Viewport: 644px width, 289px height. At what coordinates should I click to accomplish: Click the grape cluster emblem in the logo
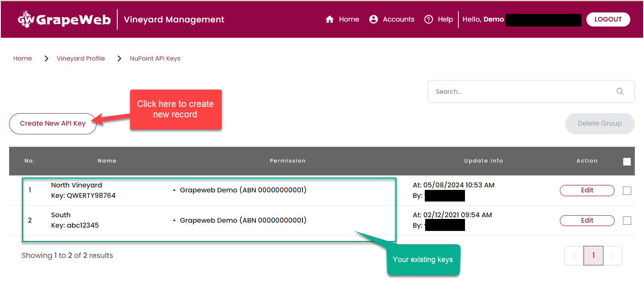[26, 19]
